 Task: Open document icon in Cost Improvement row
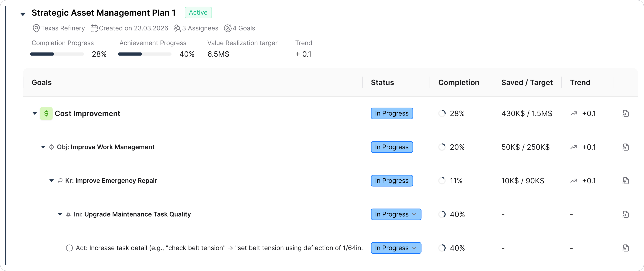625,114
